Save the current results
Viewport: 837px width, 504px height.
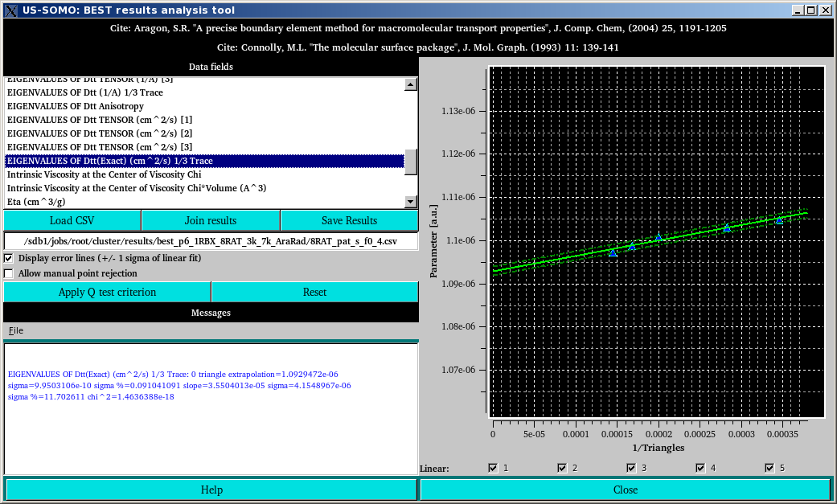(x=349, y=219)
